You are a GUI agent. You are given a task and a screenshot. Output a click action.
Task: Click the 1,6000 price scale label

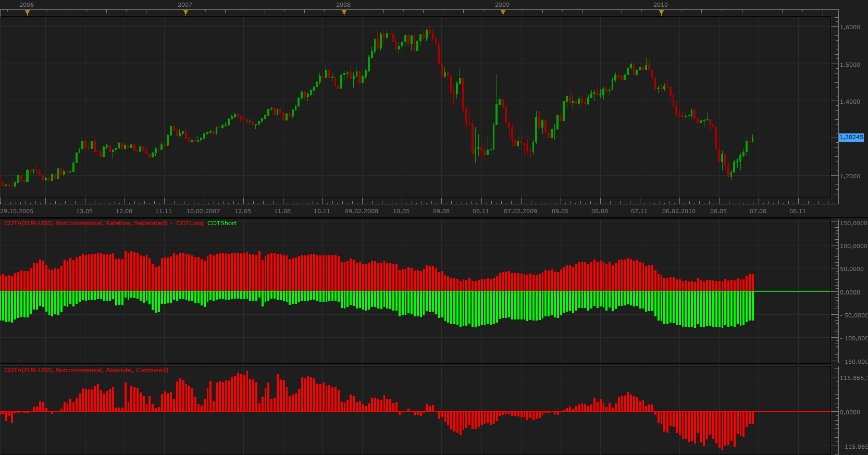[x=850, y=27]
